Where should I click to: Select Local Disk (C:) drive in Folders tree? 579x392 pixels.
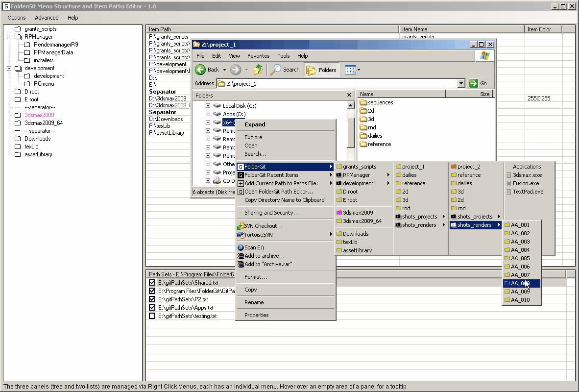tap(239, 106)
